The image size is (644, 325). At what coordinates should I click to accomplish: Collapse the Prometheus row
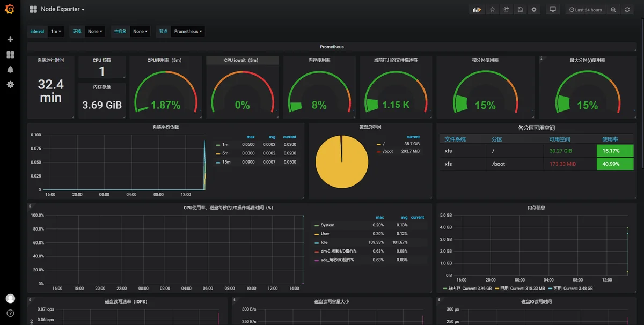(332, 47)
